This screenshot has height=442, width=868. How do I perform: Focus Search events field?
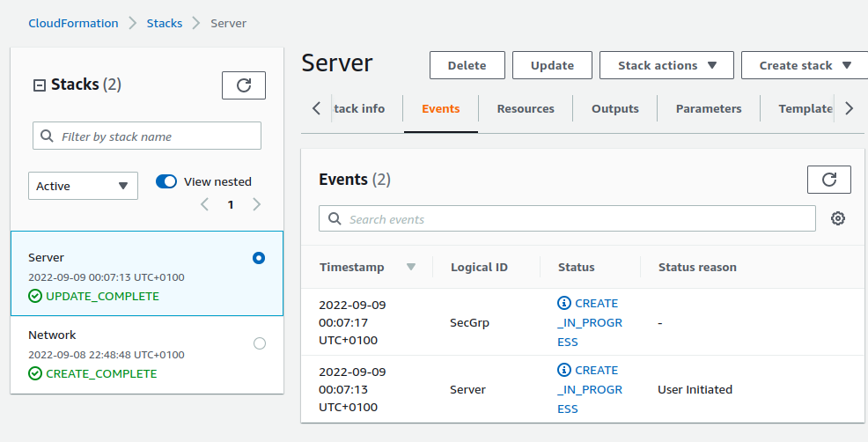pyautogui.click(x=567, y=218)
